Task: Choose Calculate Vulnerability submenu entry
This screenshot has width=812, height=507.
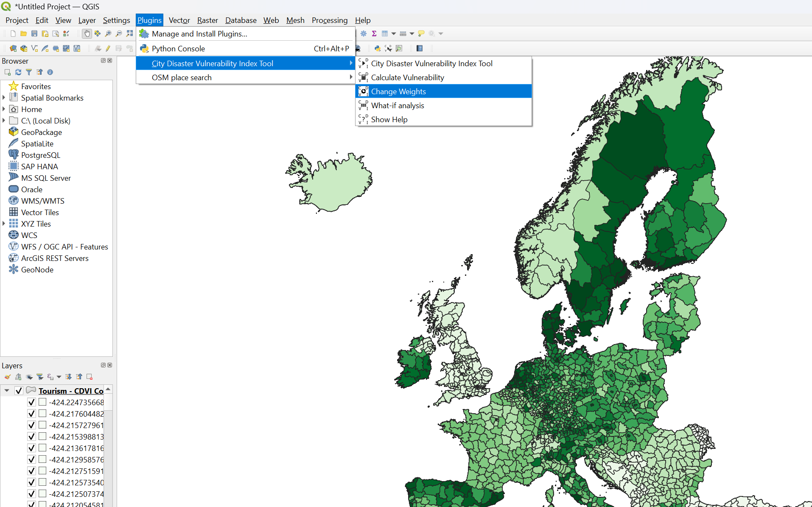Action: (444, 77)
